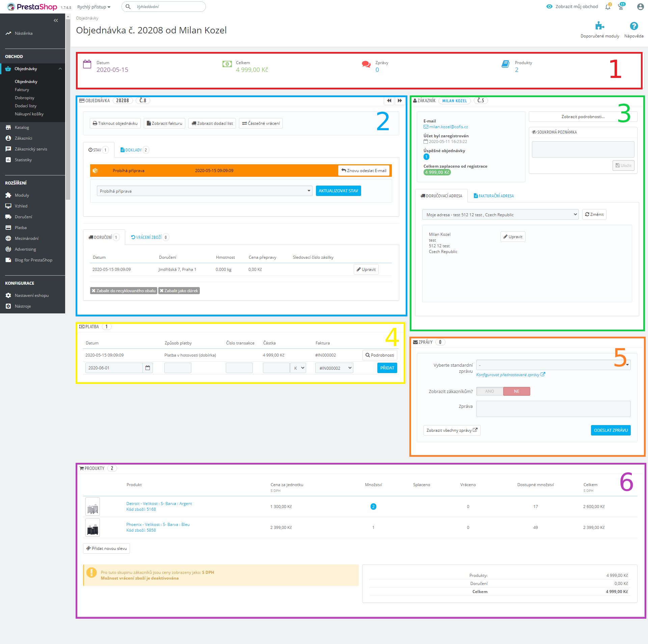648x644 pixels.
Task: Open Nápověda help icon
Action: (x=634, y=26)
